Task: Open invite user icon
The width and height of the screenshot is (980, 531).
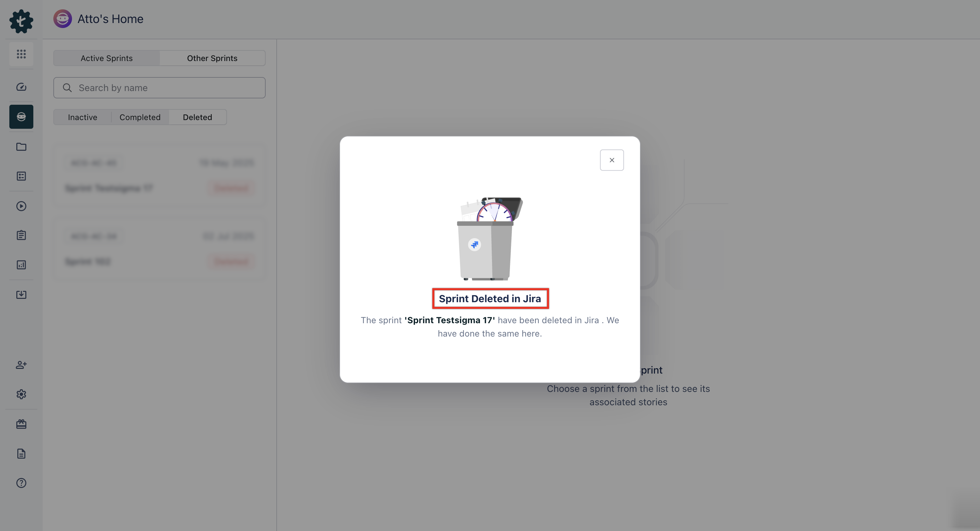Action: coord(21,365)
